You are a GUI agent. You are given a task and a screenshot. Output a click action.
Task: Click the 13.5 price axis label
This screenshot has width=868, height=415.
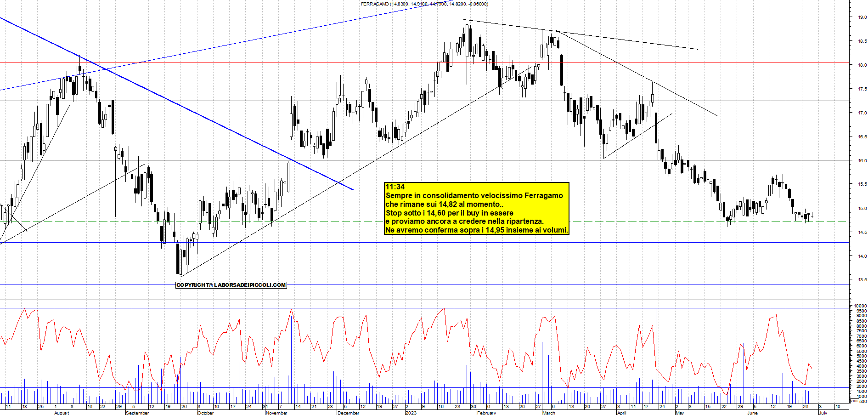(x=862, y=279)
